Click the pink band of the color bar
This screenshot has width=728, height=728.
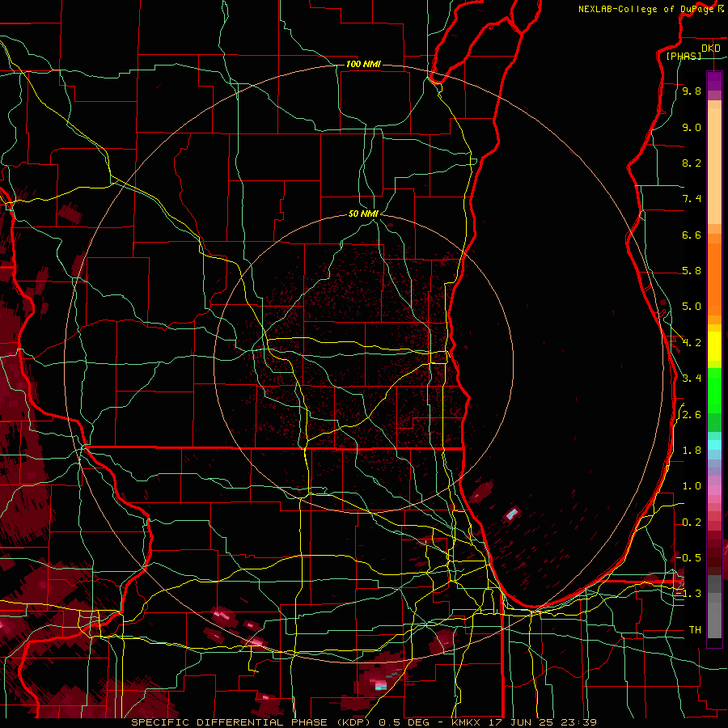click(x=714, y=490)
